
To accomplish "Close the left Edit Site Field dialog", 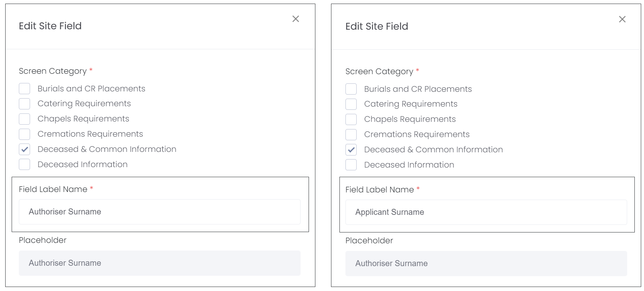I will coord(296,19).
